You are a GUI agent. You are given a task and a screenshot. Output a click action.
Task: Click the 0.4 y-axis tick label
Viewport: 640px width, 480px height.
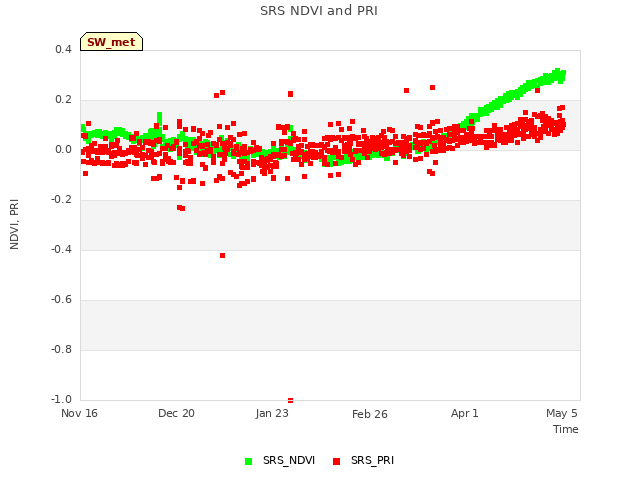[x=63, y=49]
